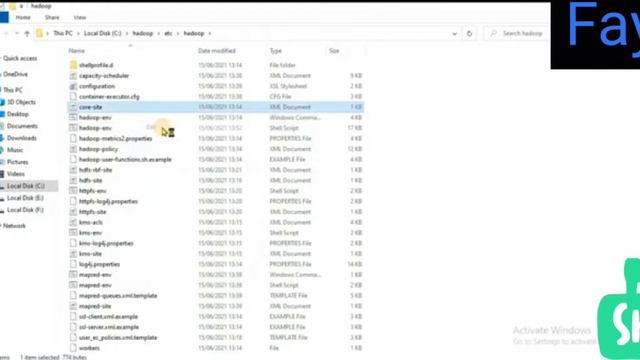Click the hdfs-site file icon
Viewport: 640px width, 360px height.
point(73,180)
